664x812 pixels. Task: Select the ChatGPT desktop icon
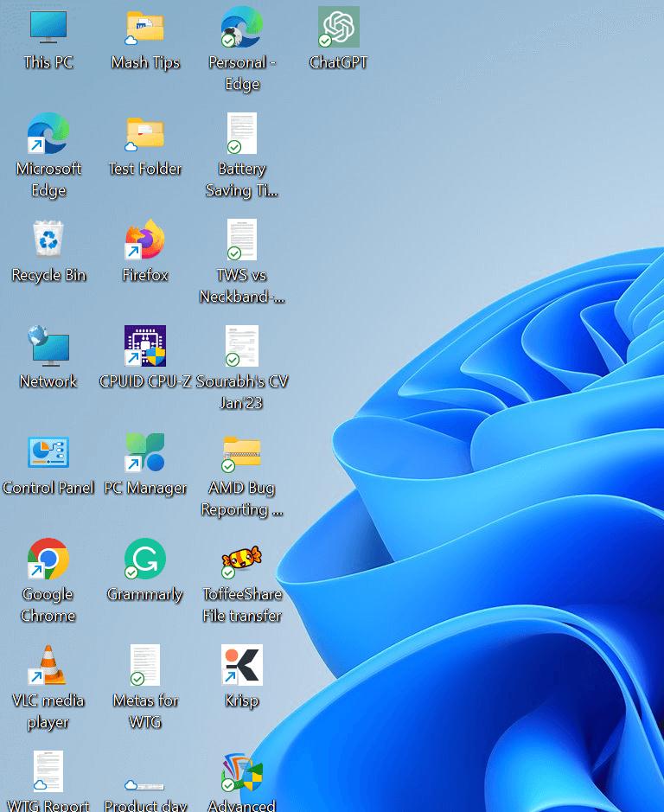(x=338, y=28)
